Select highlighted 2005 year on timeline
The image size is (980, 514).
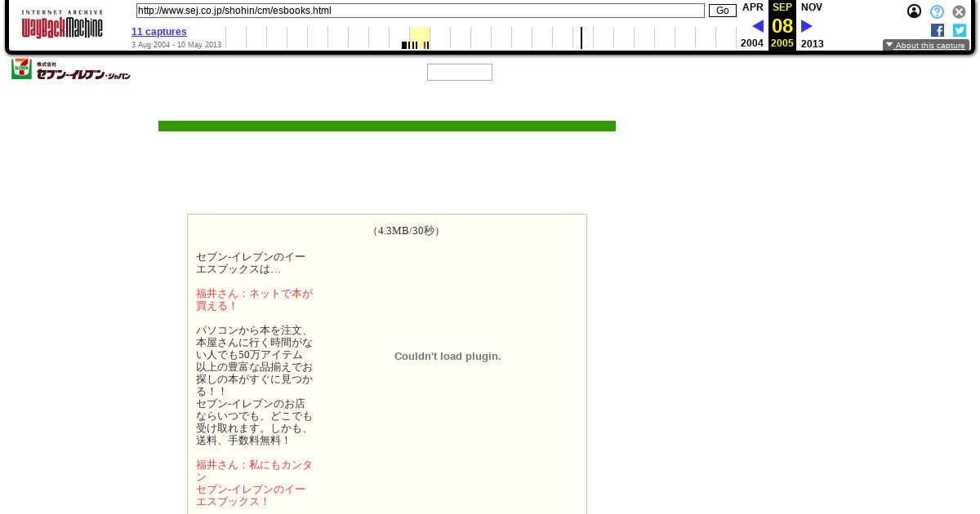(x=419, y=38)
